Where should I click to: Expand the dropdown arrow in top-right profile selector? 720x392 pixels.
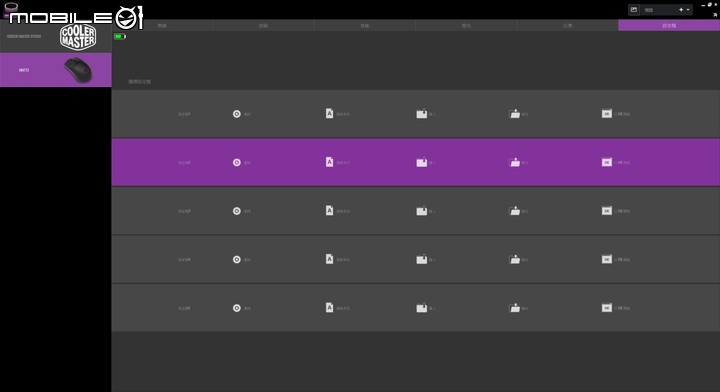(688, 10)
